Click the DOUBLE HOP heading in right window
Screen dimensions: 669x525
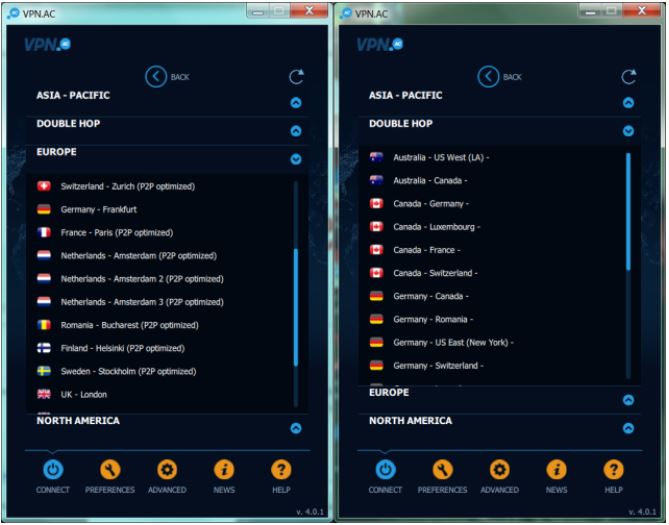tap(401, 124)
